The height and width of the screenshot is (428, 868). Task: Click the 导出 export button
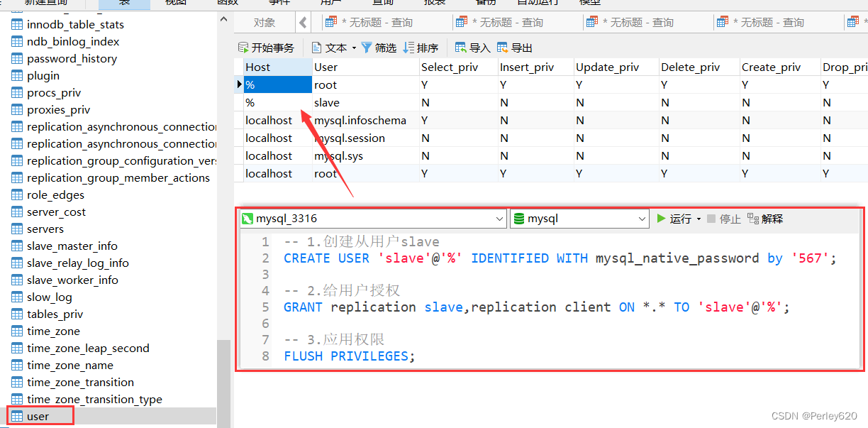515,48
